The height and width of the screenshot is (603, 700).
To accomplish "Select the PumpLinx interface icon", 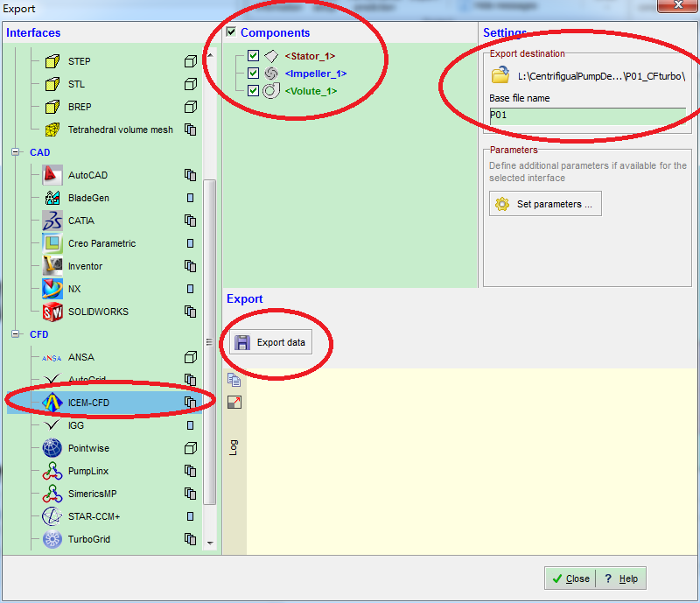I will coord(52,471).
